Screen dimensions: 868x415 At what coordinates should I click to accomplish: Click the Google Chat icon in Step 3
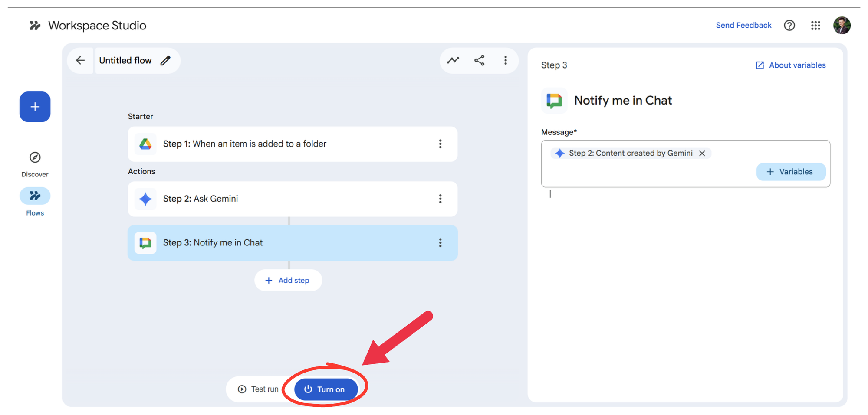coord(145,243)
